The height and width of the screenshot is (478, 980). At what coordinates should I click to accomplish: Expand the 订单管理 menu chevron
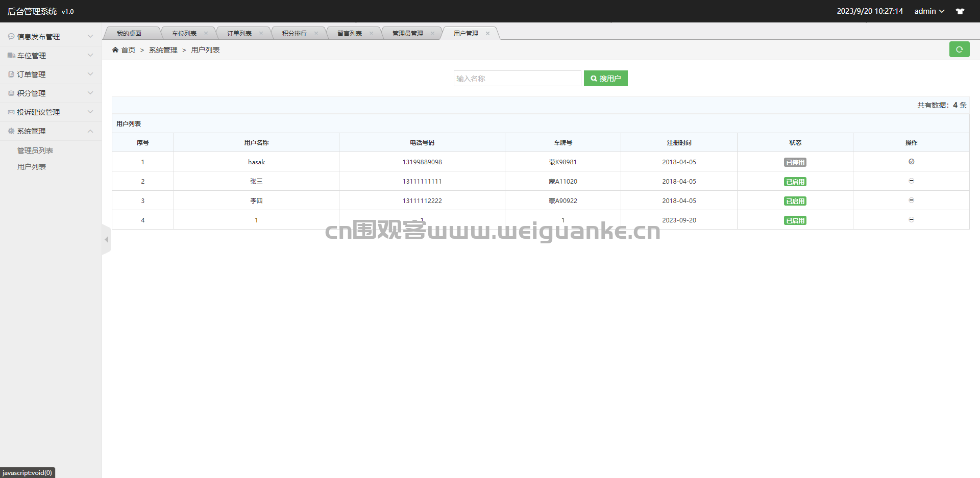tap(90, 74)
